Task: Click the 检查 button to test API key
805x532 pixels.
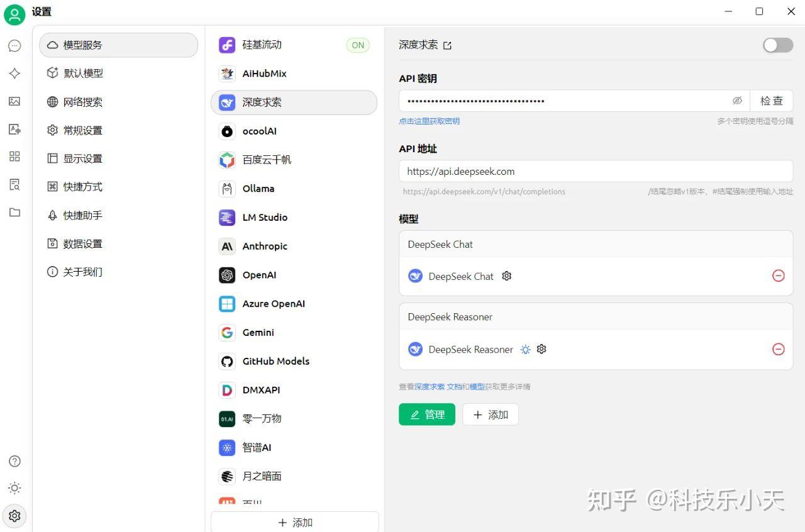Action: click(772, 101)
